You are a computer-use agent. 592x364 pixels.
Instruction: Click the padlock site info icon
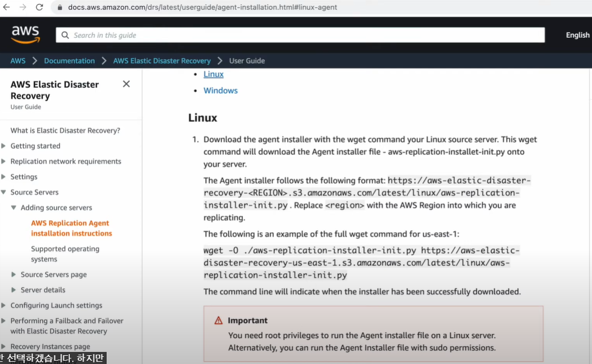[x=60, y=7]
